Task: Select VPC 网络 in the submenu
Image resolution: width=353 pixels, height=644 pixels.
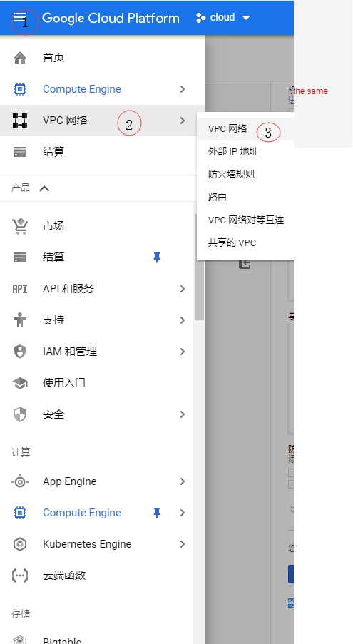Action: [x=227, y=128]
